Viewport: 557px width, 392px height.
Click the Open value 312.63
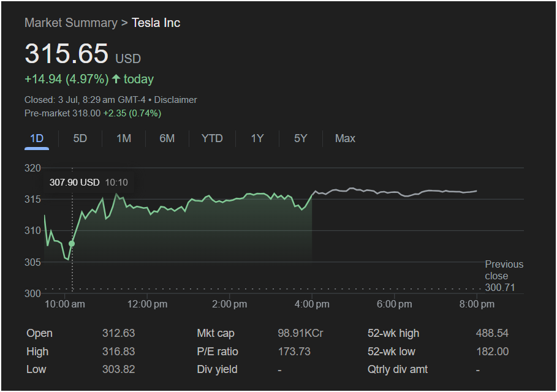(x=119, y=333)
